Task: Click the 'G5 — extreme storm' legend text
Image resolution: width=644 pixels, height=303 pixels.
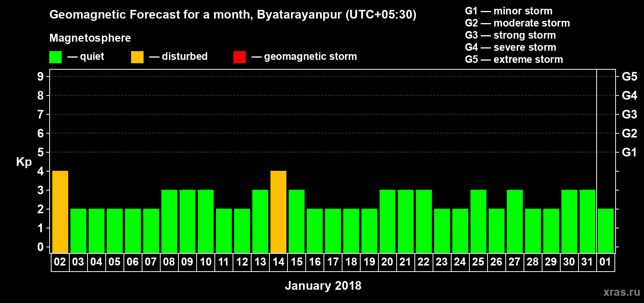Action: pos(514,59)
